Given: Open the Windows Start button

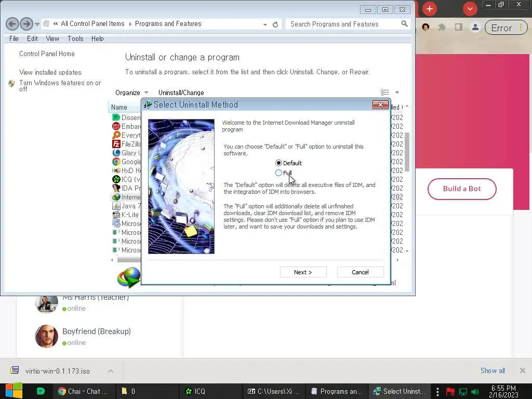Looking at the screenshot, I should 14,391.
